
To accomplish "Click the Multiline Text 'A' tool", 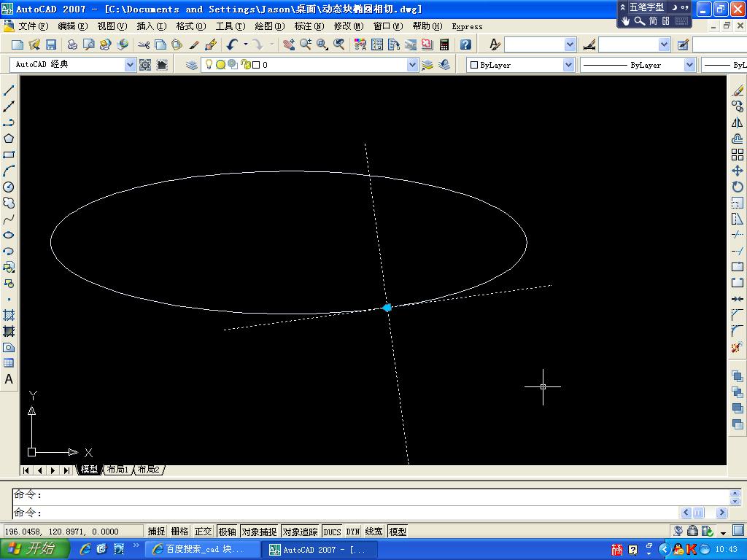I will [9, 379].
